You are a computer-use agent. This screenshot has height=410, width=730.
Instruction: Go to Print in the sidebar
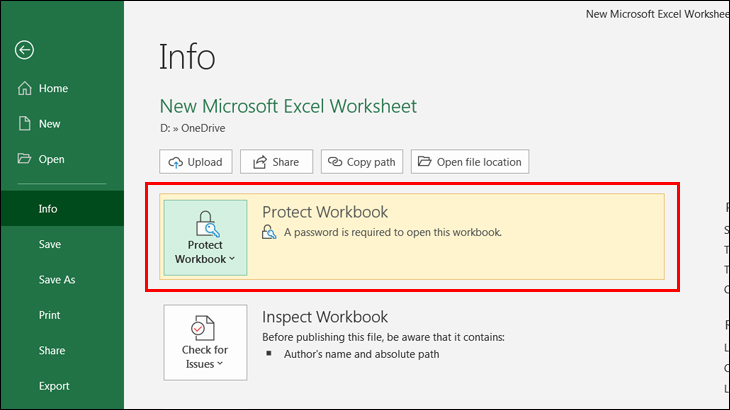point(49,315)
